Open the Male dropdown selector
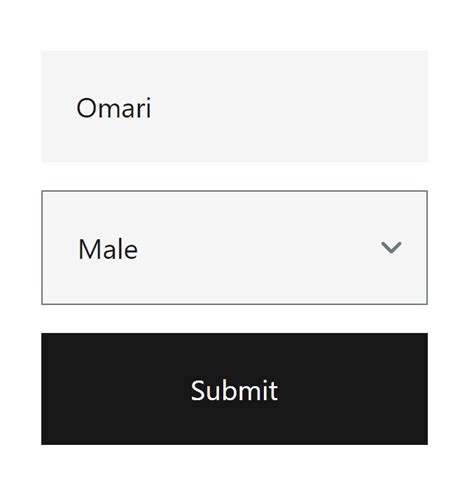This screenshot has height=489, width=474. click(234, 248)
